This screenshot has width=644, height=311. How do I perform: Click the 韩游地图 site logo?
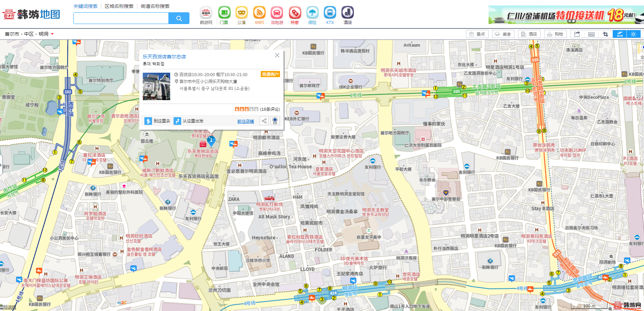point(31,14)
